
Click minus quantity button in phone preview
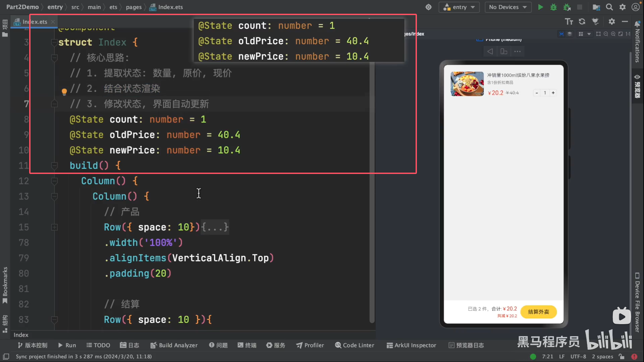pyautogui.click(x=537, y=93)
